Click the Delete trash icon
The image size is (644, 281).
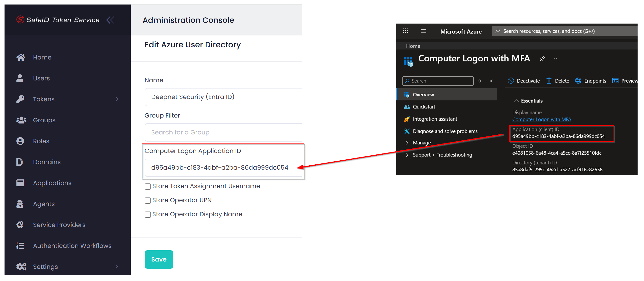[549, 81]
